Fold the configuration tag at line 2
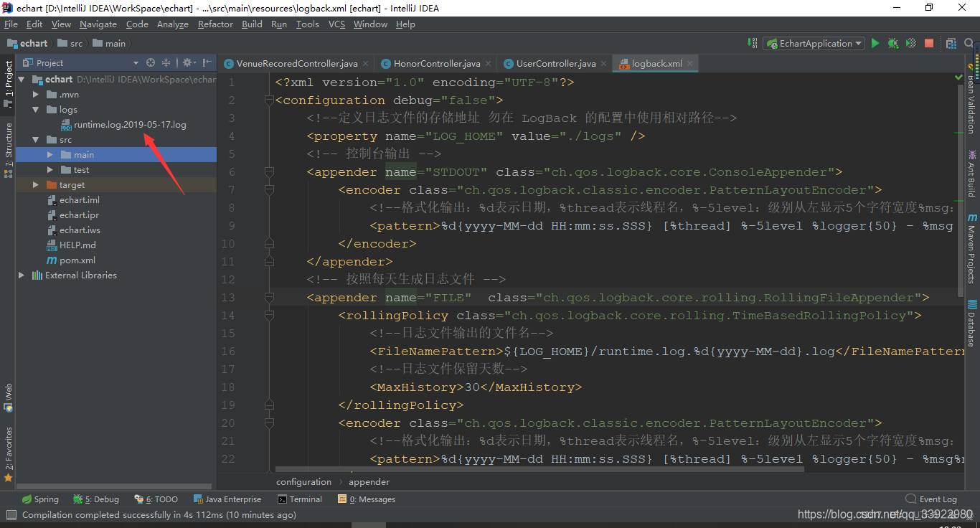The height and width of the screenshot is (528, 980). [x=269, y=100]
